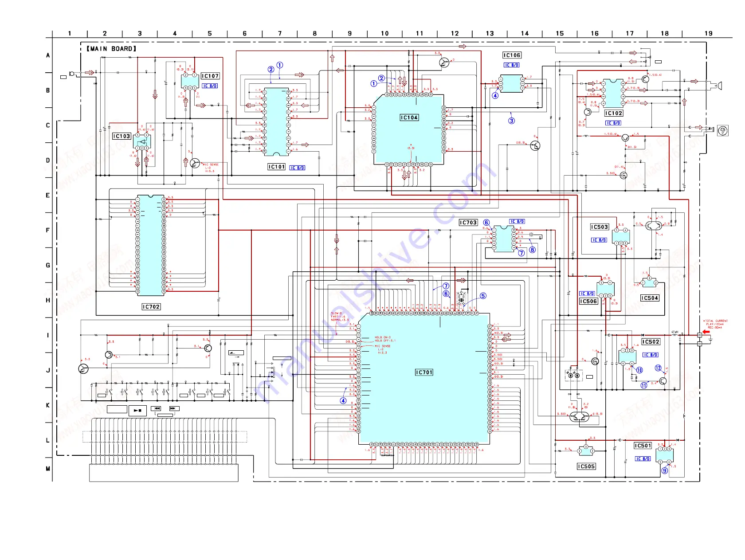Click the IC701 chip label
Viewport: 745px width, 560px height.
tap(424, 372)
